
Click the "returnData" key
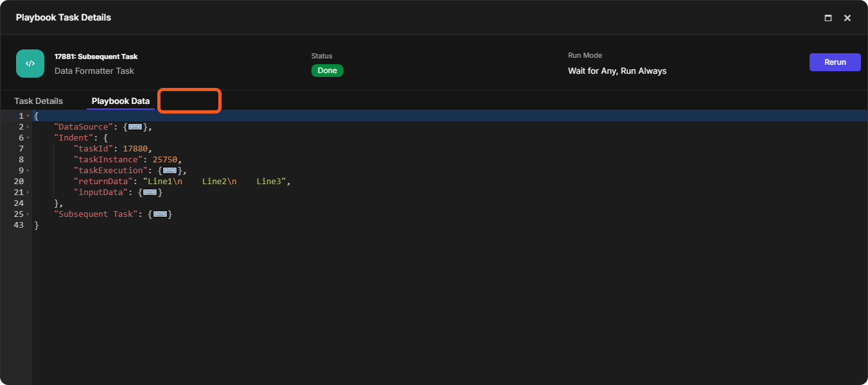[x=103, y=182]
